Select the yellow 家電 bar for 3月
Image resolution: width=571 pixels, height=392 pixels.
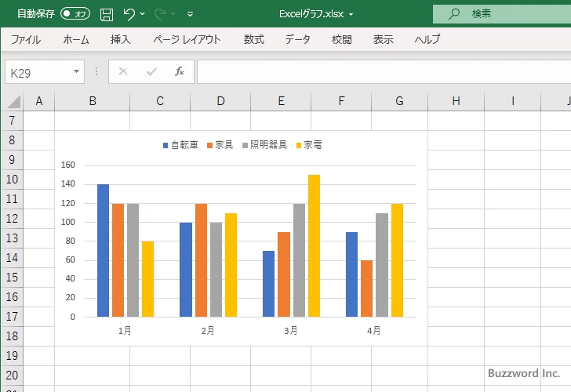click(315, 245)
